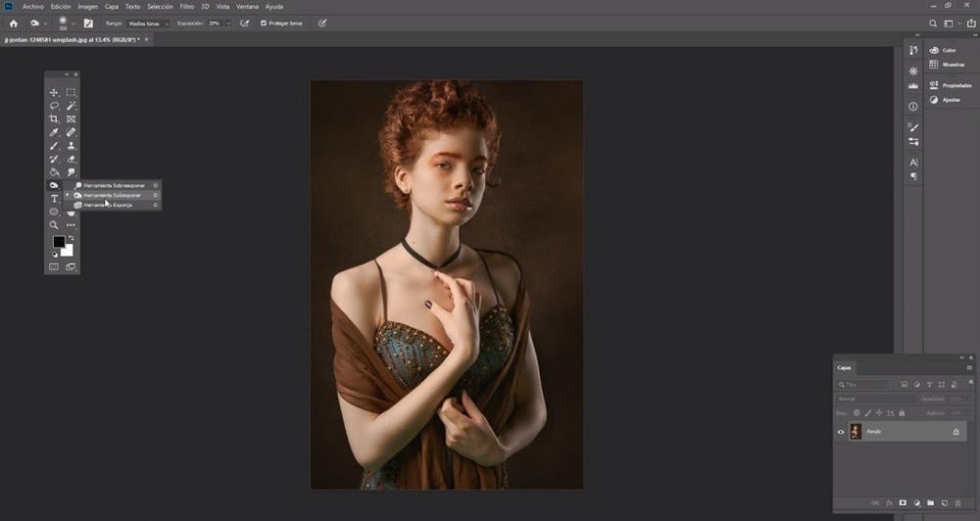The image size is (980, 521).
Task: Select the Move tool
Action: pyautogui.click(x=54, y=92)
